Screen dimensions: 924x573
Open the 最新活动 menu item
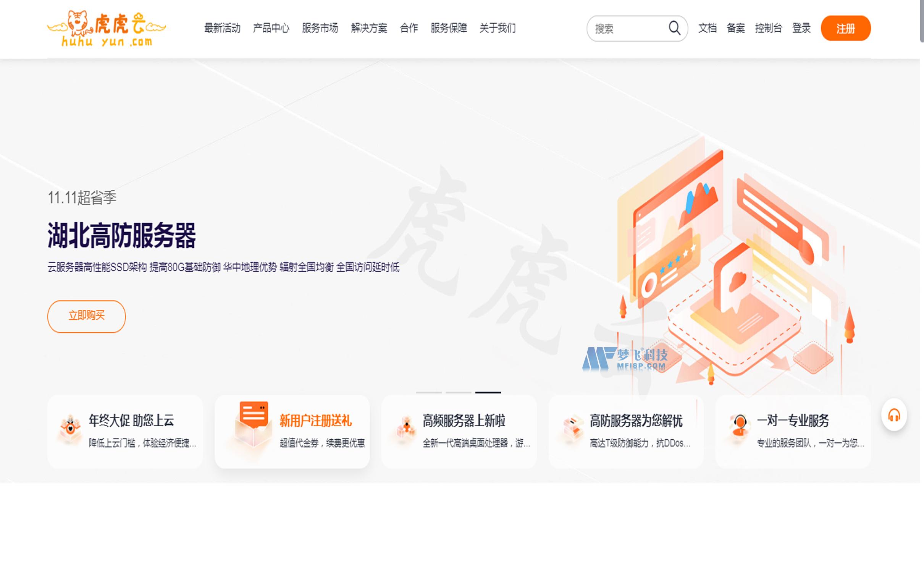(x=222, y=28)
